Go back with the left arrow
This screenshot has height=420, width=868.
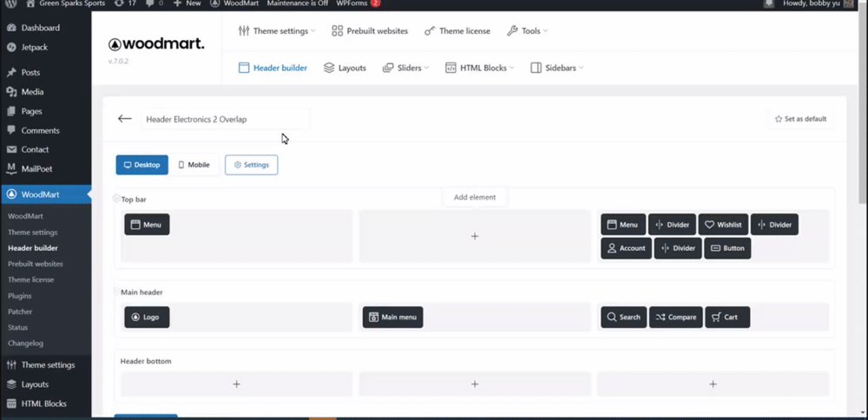[124, 118]
